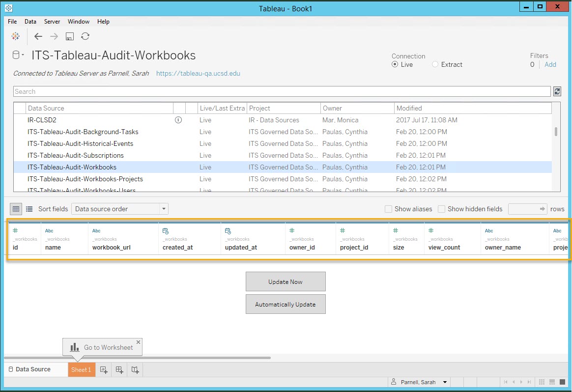Enable Show aliases checkbox

click(x=389, y=209)
